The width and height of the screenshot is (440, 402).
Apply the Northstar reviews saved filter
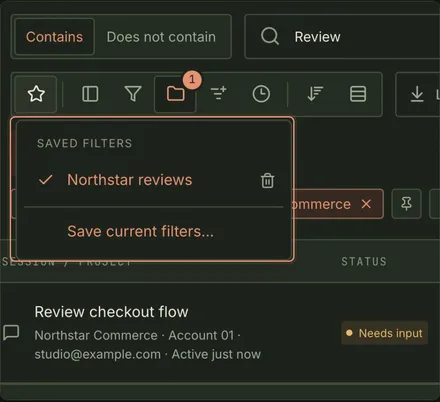(x=129, y=180)
